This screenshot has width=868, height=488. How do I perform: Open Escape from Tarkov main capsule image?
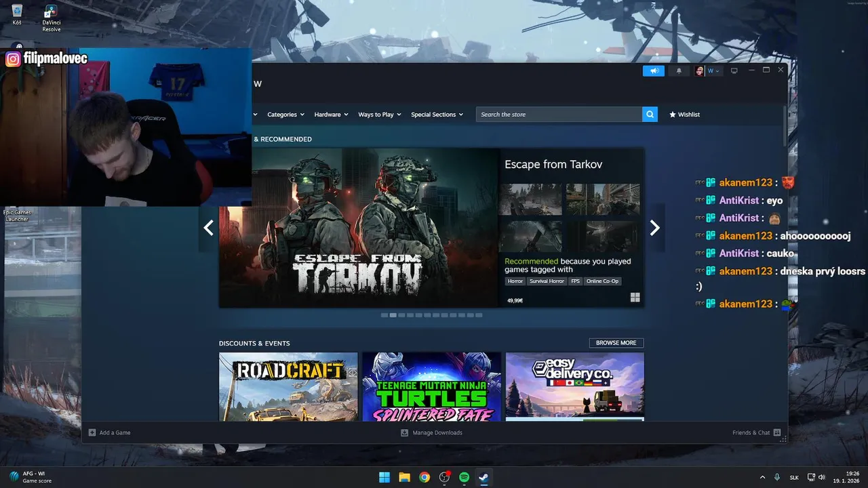click(x=359, y=228)
